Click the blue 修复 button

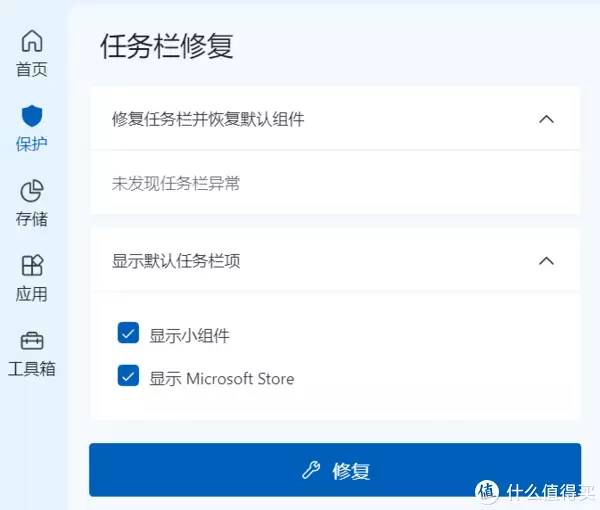tap(335, 470)
